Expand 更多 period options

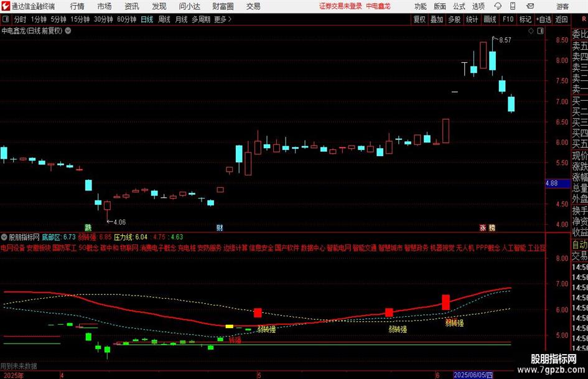pos(223,19)
